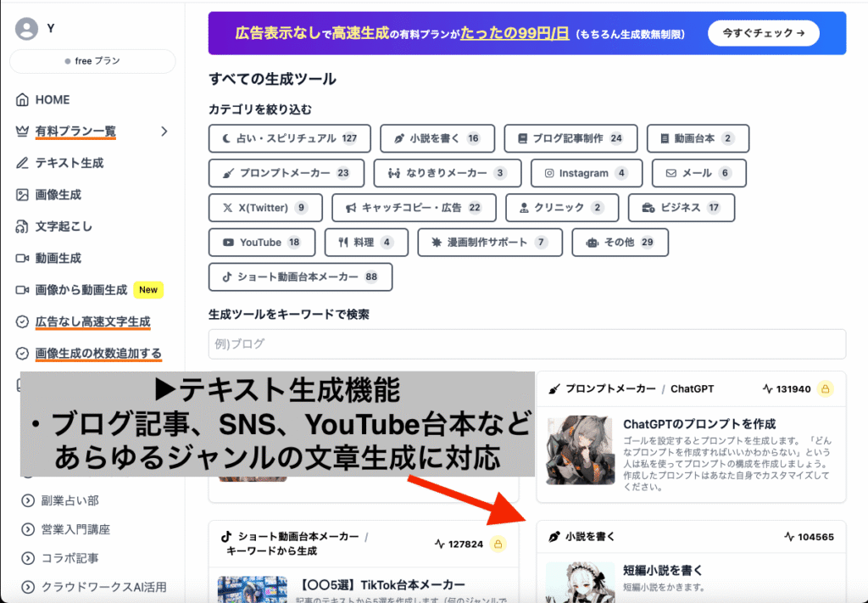
Task: Click the lock icon on プロンプトメーカー card
Action: pyautogui.click(x=826, y=388)
